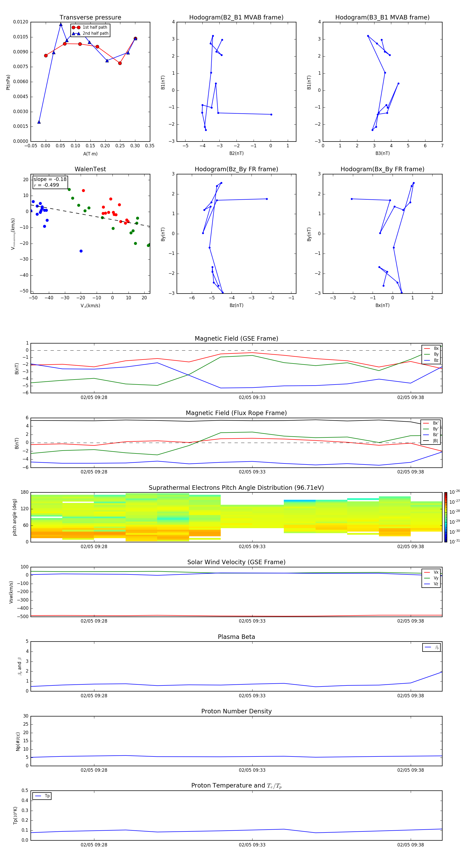Select the 'Hodogram(B3_B1 MVAB frame)' title

click(382, 18)
